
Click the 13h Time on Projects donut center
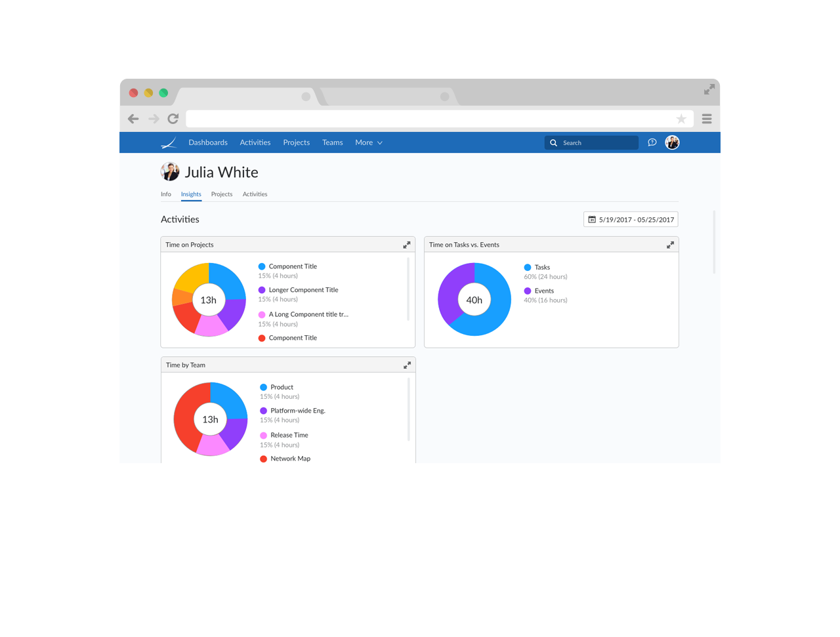click(x=209, y=300)
